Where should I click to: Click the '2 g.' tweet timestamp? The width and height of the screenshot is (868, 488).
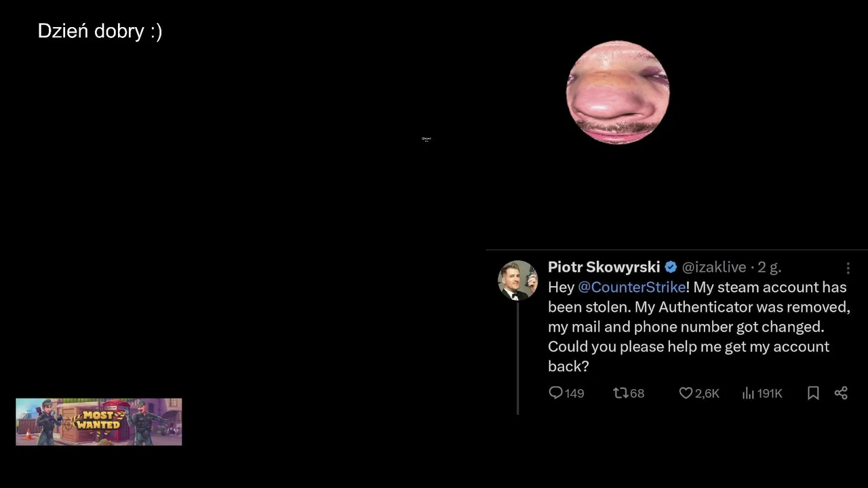coord(770,267)
